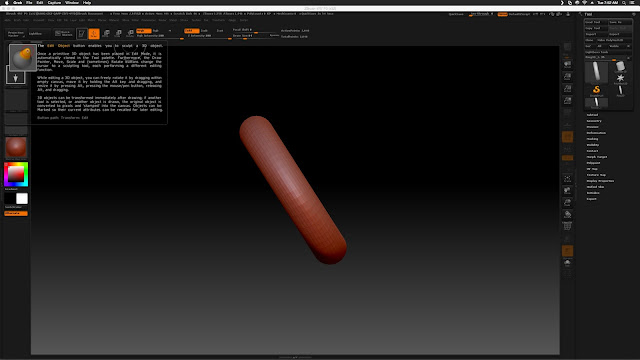The image size is (640, 360).
Task: Open the Help menu in macOS menu bar
Action: click(87, 2)
